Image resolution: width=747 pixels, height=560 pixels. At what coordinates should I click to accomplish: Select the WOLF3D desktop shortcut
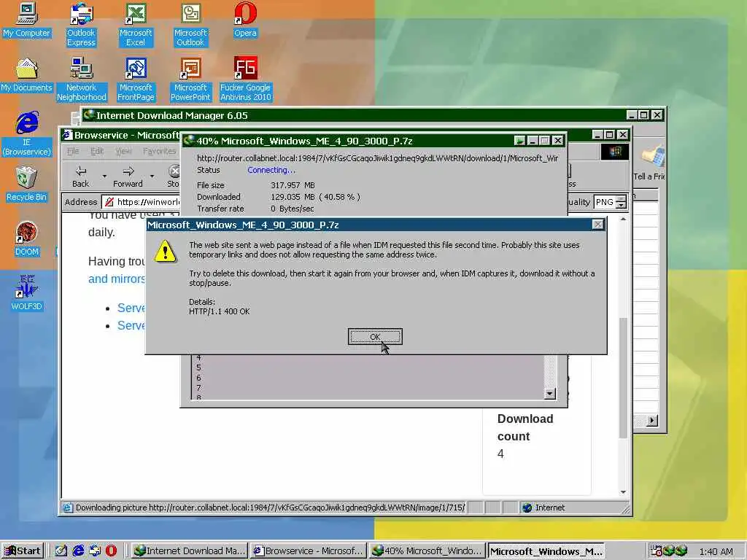click(x=27, y=293)
